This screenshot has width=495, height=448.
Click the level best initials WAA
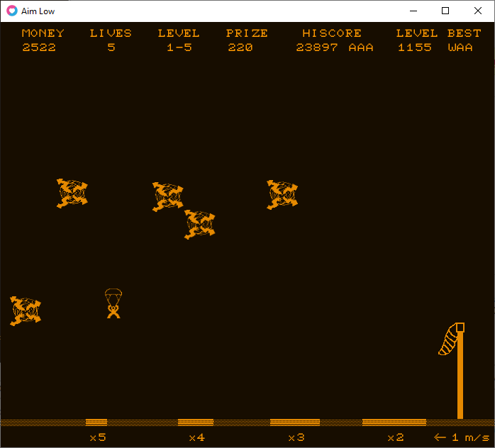click(x=460, y=47)
